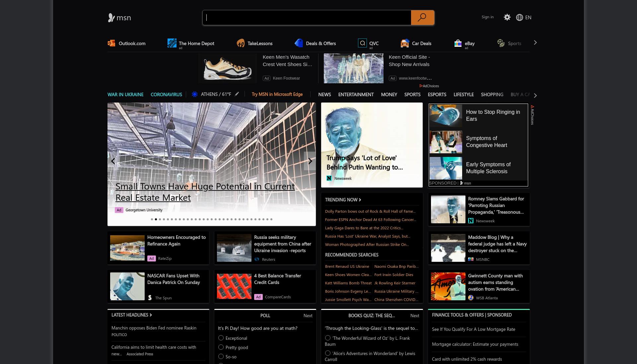
Task: Select the 'Pretty good' poll option
Action: pyautogui.click(x=221, y=347)
